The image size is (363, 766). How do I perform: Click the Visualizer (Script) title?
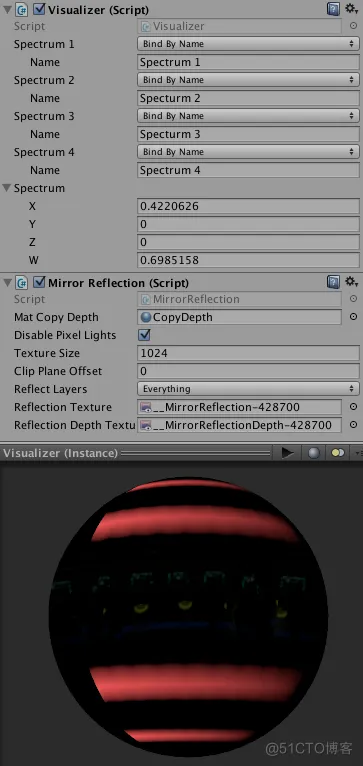click(x=98, y=9)
